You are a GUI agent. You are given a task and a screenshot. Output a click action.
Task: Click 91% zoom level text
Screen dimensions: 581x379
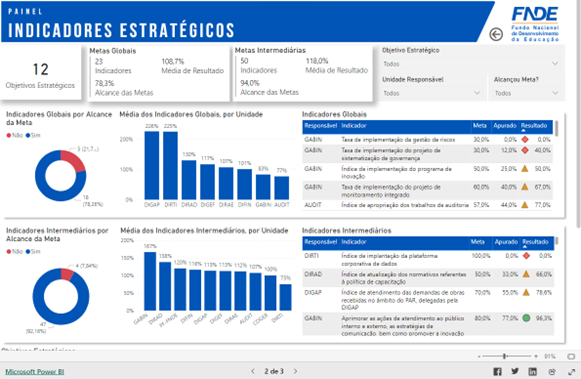550,356
